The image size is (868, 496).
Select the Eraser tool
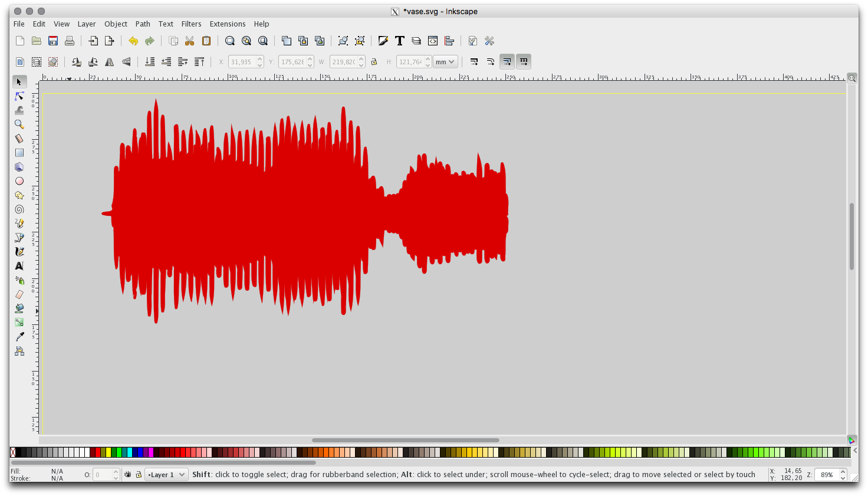(x=19, y=294)
